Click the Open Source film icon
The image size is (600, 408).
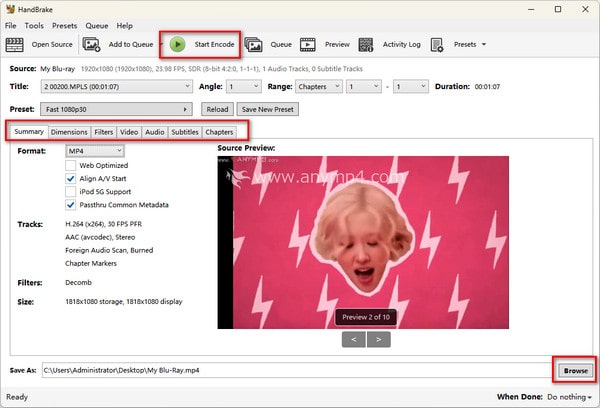pyautogui.click(x=16, y=44)
